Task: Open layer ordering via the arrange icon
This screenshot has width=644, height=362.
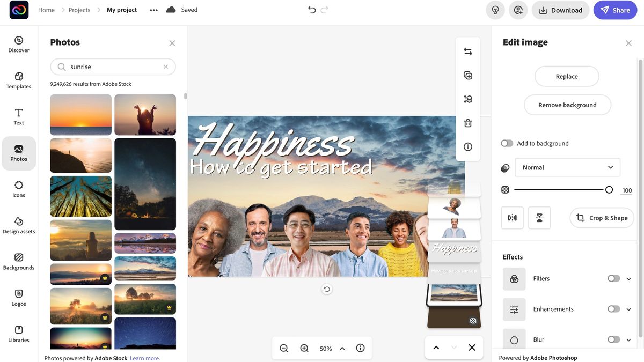Action: (467, 98)
